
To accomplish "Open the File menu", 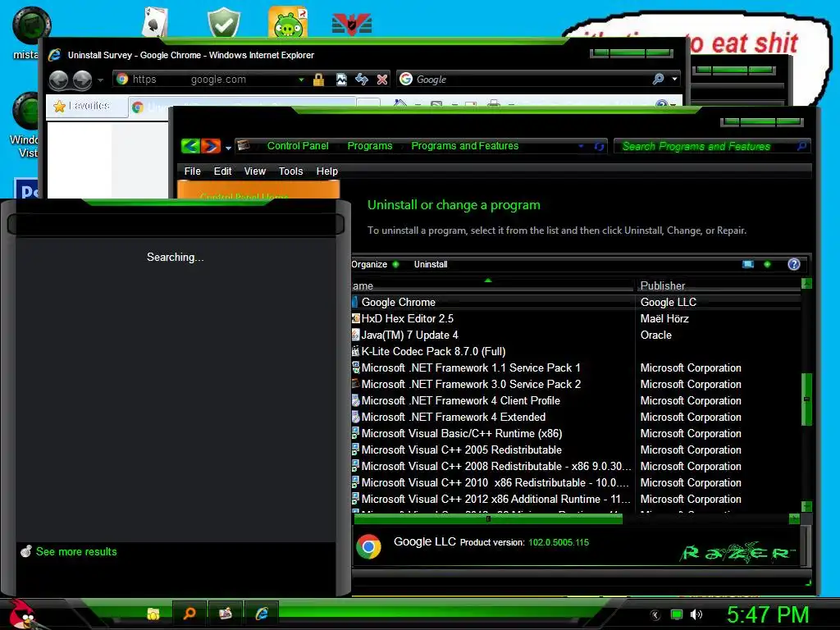I will tap(192, 171).
